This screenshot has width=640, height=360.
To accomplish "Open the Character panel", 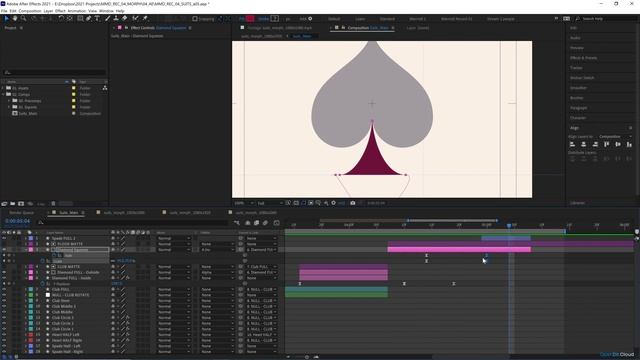I will click(x=578, y=118).
